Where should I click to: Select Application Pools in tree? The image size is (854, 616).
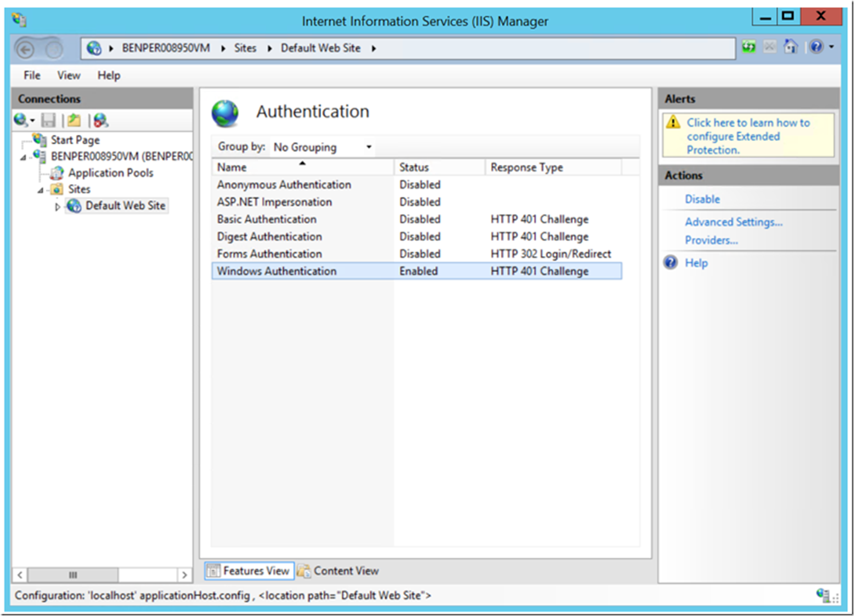point(110,173)
